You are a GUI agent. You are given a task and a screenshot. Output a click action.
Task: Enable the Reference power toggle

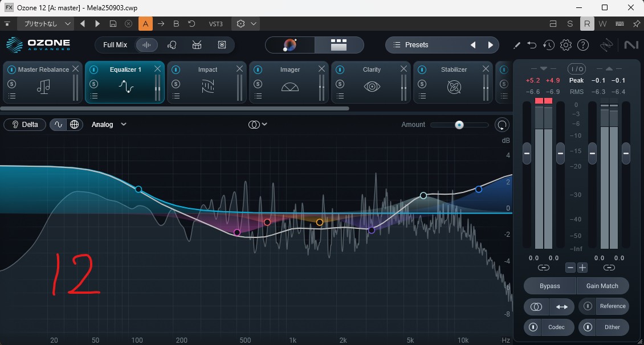coord(588,306)
